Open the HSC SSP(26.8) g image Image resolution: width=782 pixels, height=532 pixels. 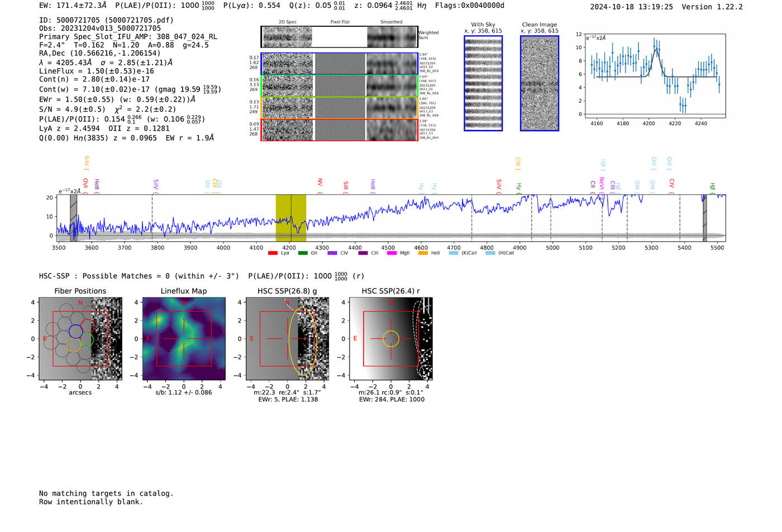click(x=287, y=339)
